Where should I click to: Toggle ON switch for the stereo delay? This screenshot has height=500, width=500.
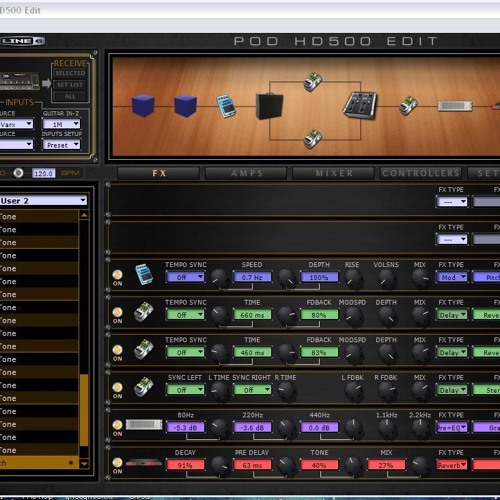pos(117,387)
